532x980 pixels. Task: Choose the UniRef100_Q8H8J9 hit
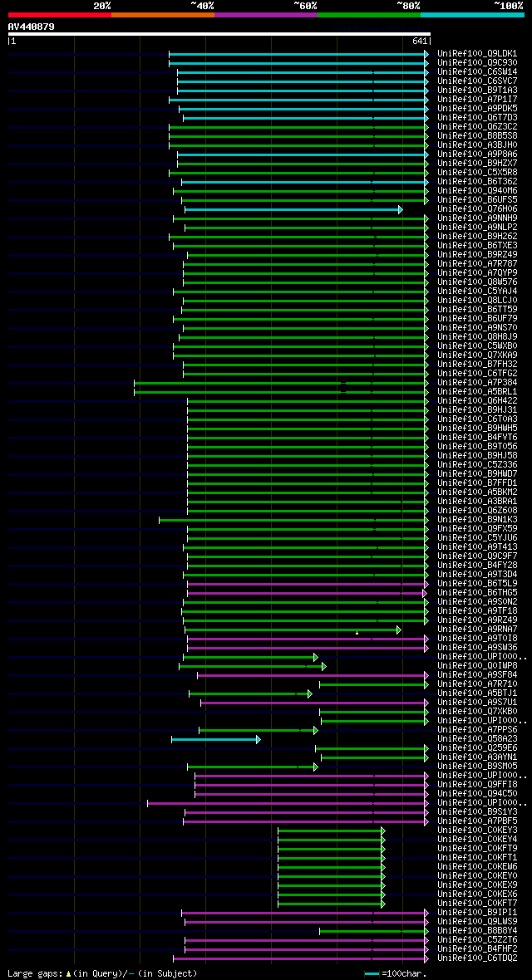[477, 337]
